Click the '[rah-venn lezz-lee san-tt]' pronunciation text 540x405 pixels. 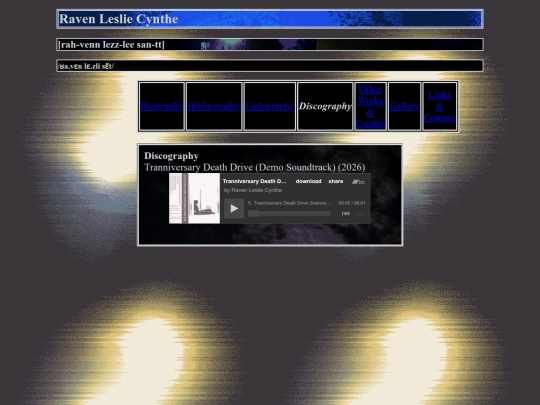111,45
